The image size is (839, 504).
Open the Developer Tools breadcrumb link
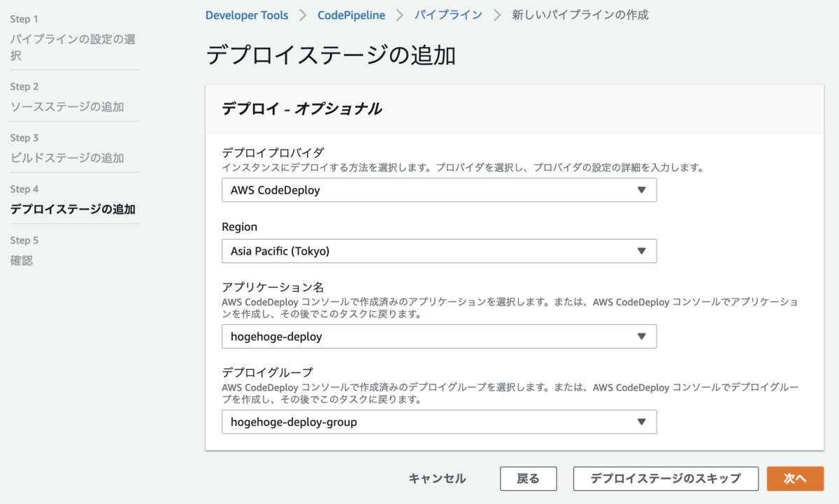click(x=247, y=15)
